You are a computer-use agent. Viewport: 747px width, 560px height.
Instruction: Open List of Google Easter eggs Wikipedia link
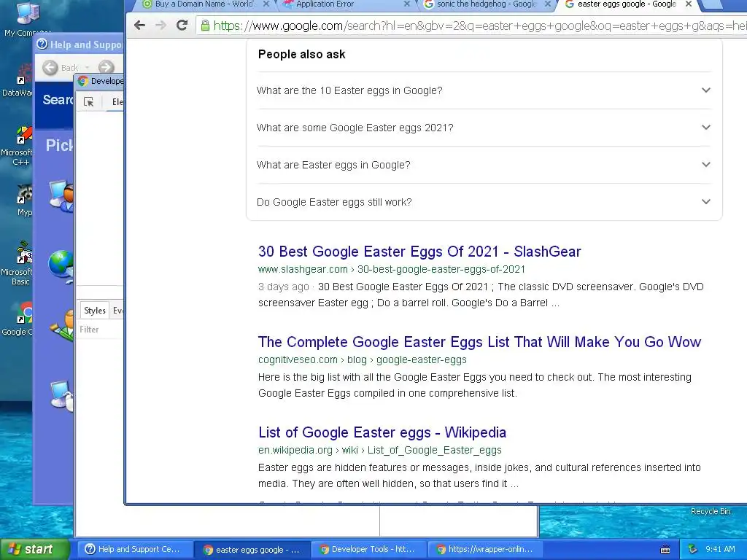(x=382, y=432)
